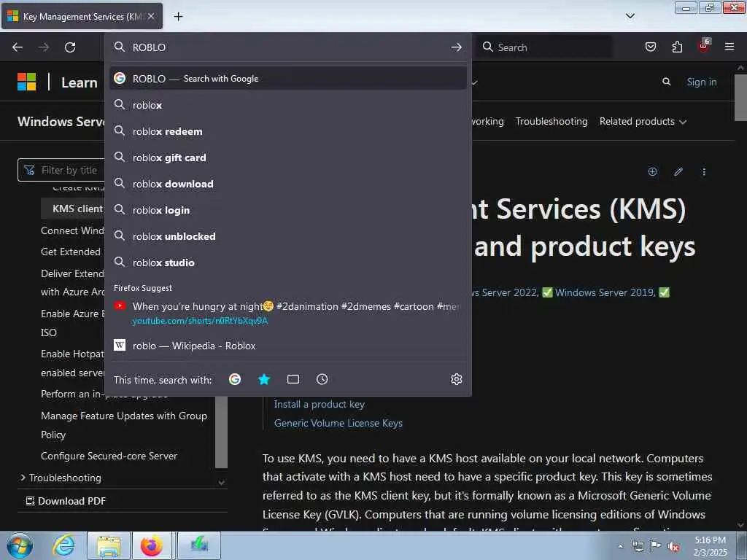Choose the roblox login suggestion
The width and height of the screenshot is (747, 560).
tap(287, 210)
